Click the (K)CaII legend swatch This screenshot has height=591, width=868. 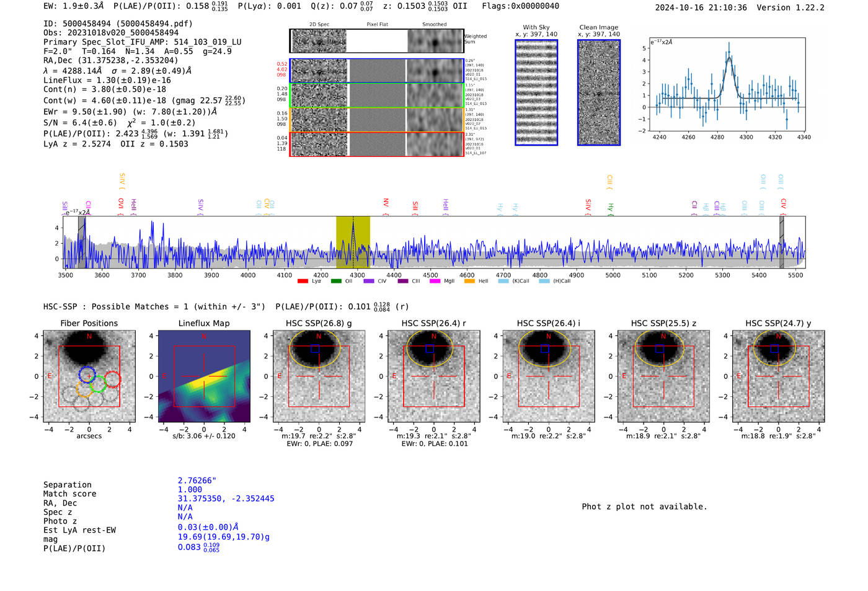pyautogui.click(x=503, y=281)
